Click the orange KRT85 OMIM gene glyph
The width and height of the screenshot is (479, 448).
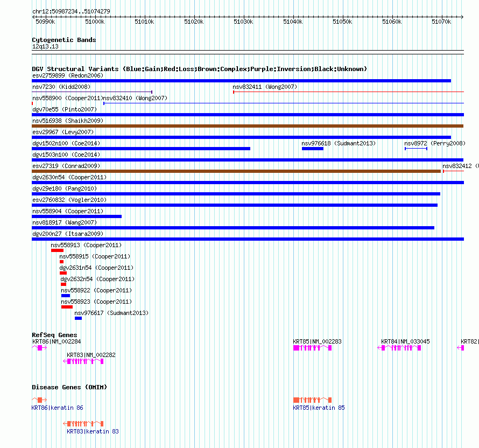pos(313,400)
